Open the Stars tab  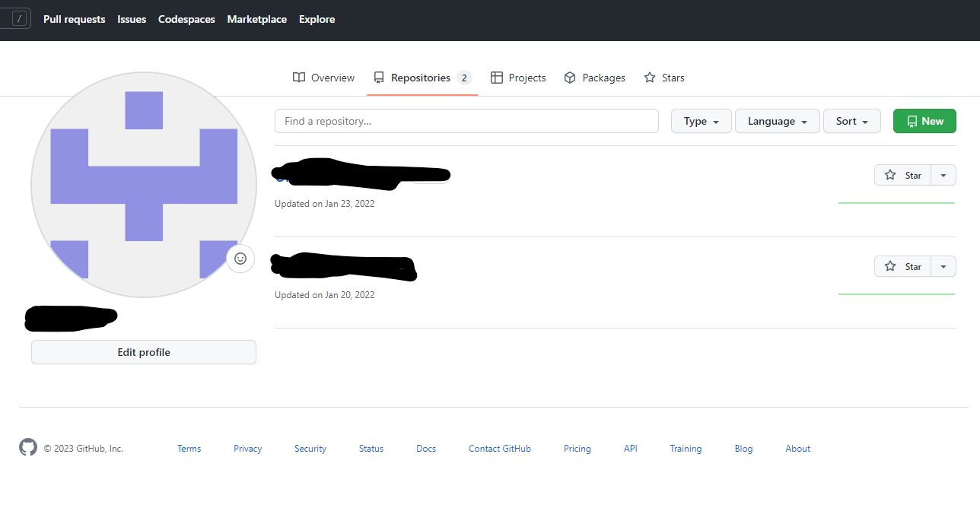pyautogui.click(x=664, y=78)
